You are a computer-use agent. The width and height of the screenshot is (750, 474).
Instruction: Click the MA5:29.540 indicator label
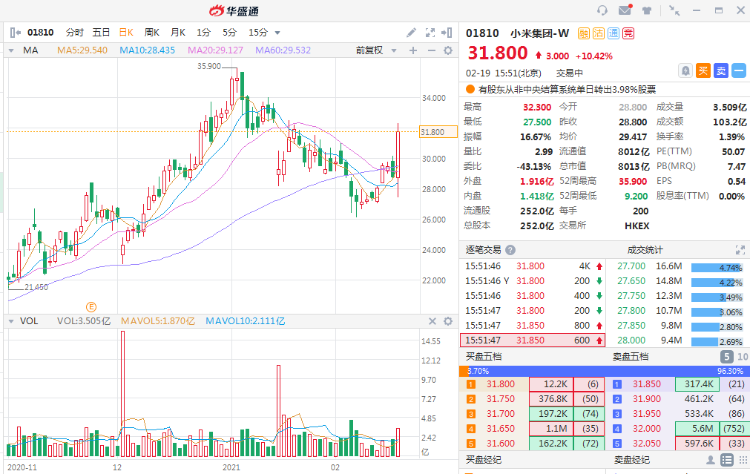tap(82, 50)
